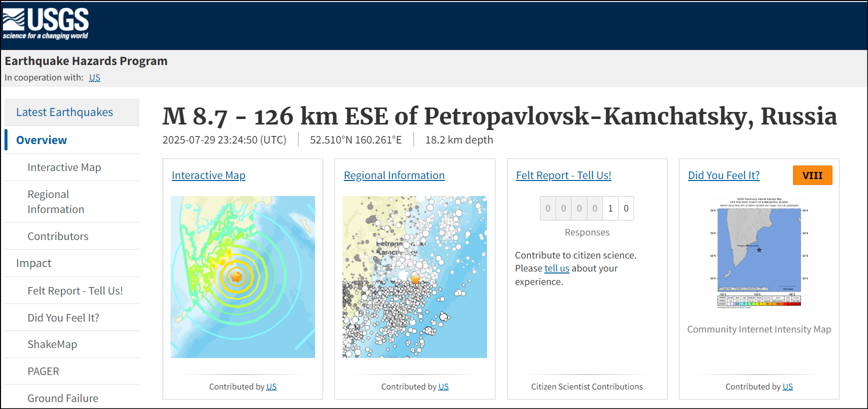The height and width of the screenshot is (409, 868).
Task: Click the felt responses counter
Action: pos(587,208)
